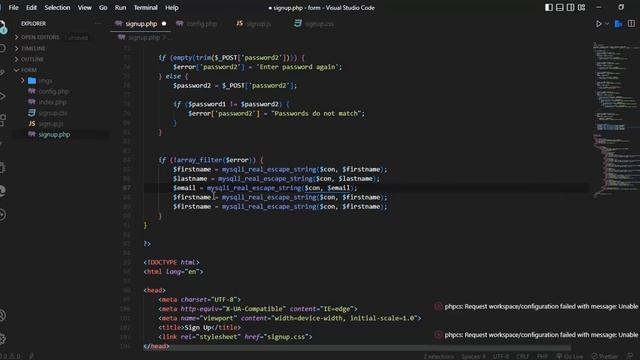This screenshot has height=360, width=640.
Task: Open Explorer views and more actions ellipsis
Action: (98, 24)
